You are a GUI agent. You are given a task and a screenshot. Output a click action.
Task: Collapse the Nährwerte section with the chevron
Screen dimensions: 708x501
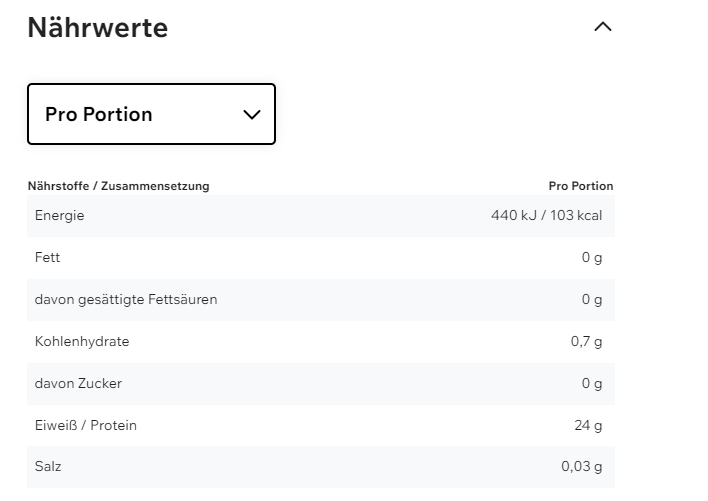[x=602, y=27]
